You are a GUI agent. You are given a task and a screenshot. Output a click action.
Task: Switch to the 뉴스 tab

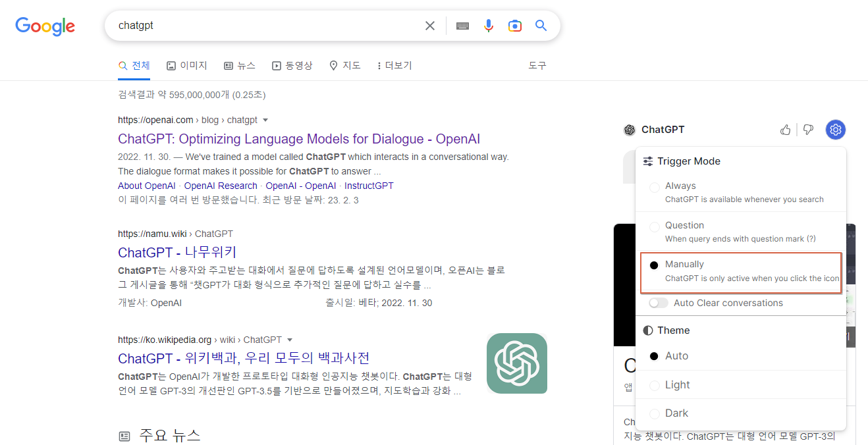[240, 66]
